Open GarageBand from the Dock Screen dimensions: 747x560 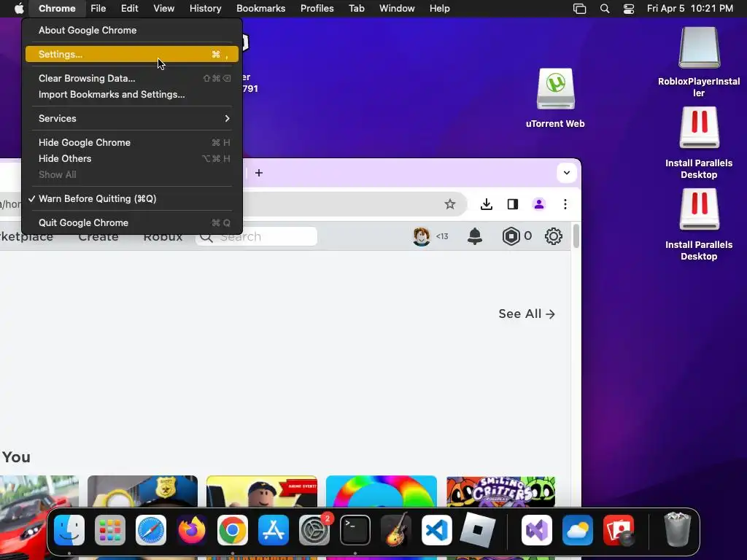point(396,530)
